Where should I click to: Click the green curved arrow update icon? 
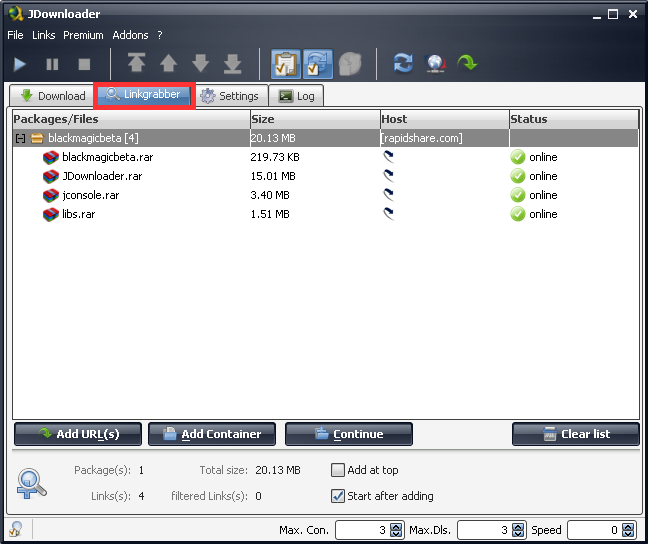pyautogui.click(x=467, y=63)
